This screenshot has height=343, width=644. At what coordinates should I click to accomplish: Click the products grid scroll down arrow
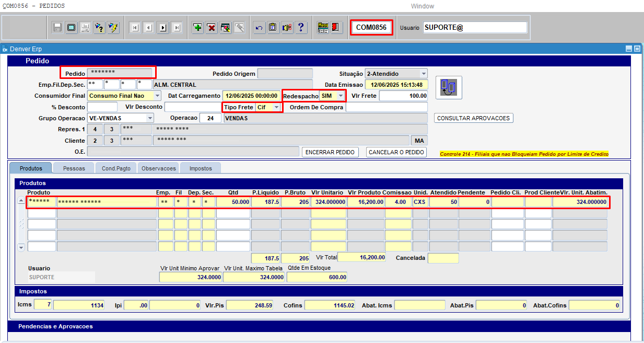coord(21,247)
